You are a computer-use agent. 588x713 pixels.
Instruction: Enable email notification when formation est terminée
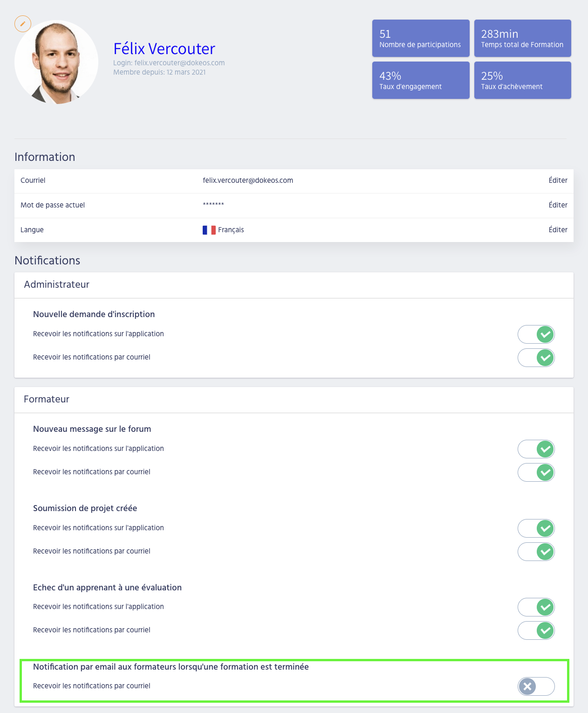(x=536, y=686)
